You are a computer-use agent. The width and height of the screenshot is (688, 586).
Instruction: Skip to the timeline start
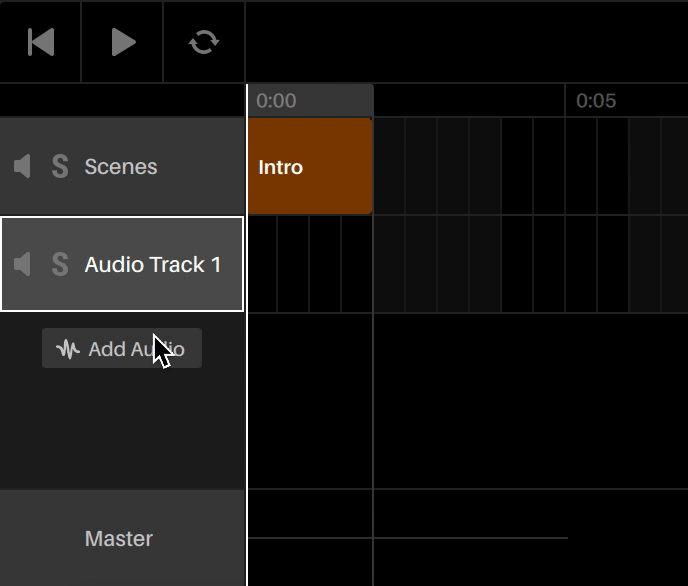click(x=41, y=42)
